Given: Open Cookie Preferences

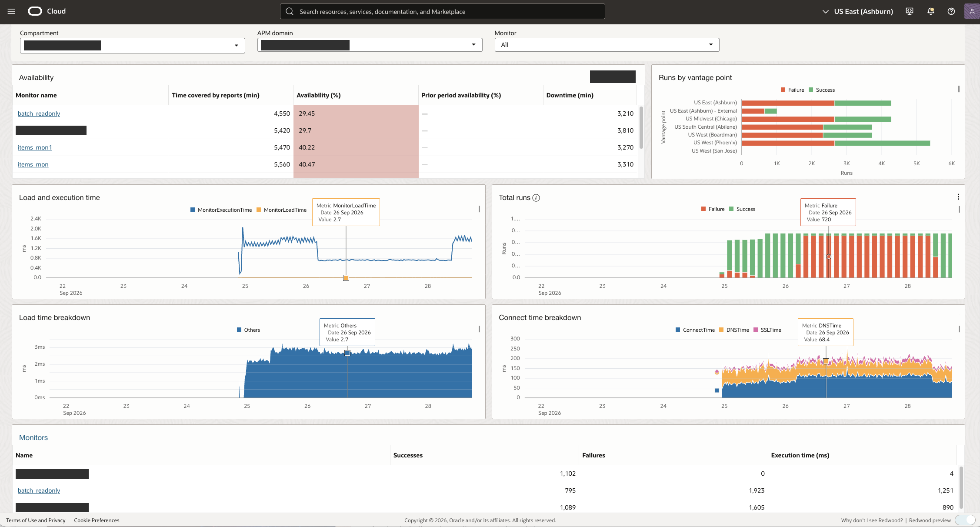Looking at the screenshot, I should 97,520.
